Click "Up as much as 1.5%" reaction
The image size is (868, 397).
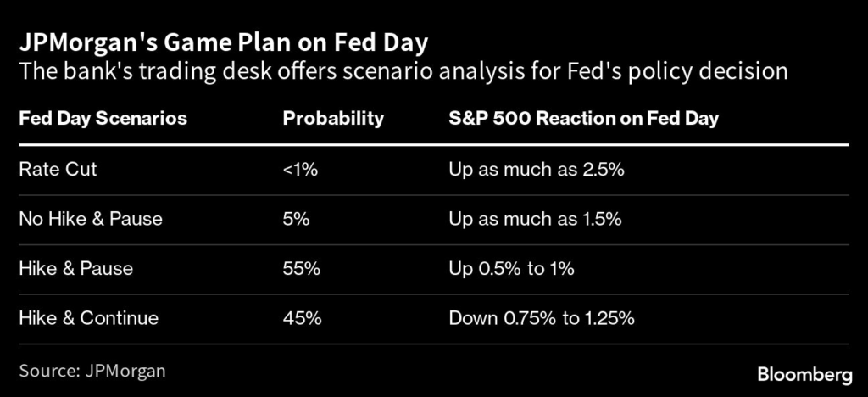535,219
